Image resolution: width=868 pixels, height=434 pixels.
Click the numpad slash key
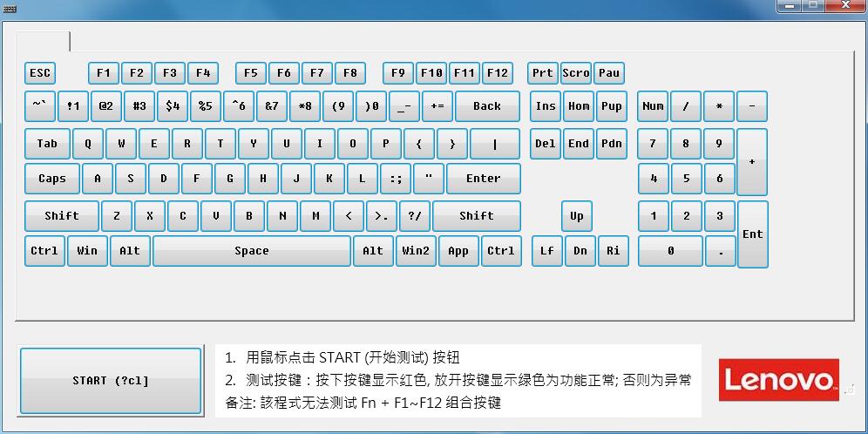pyautogui.click(x=686, y=106)
